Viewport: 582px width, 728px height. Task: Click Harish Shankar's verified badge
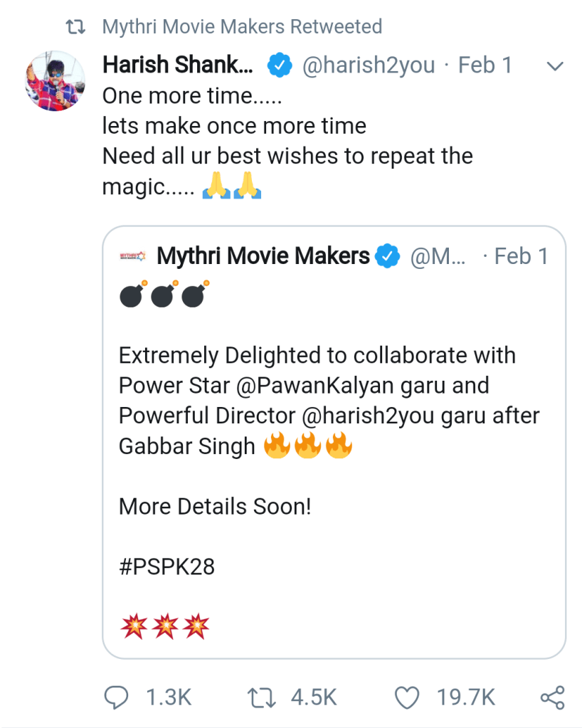pos(278,66)
